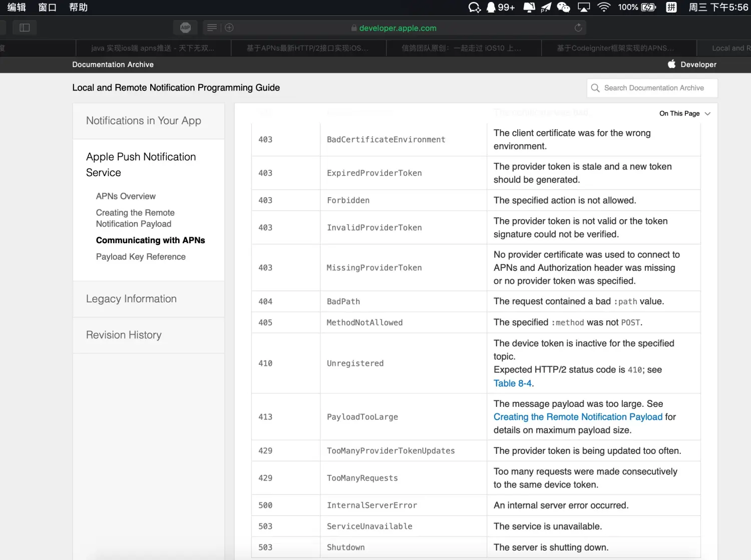Reload the developer.apple.com page
751x560 pixels.
(x=578, y=28)
